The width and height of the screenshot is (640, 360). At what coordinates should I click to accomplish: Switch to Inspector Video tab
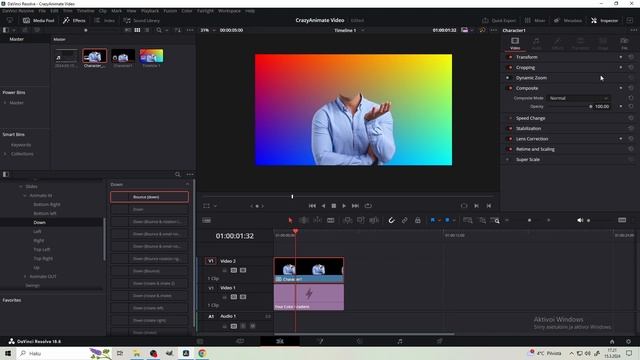tap(515, 43)
